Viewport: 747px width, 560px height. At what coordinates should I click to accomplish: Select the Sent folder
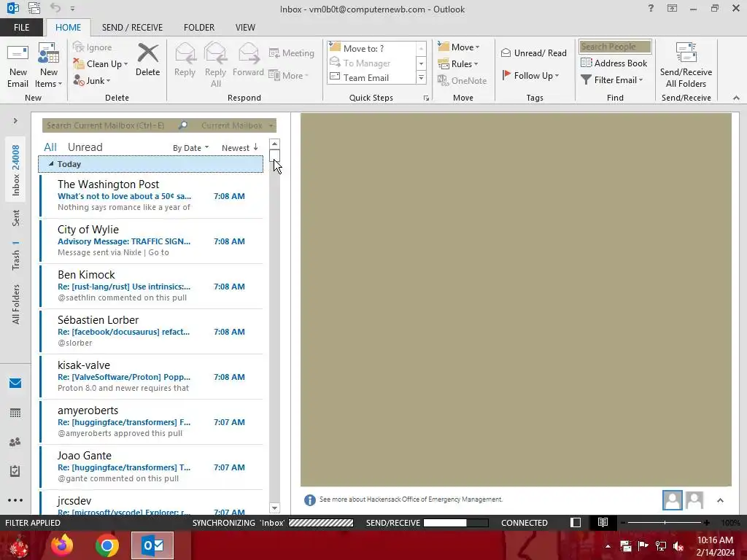point(16,217)
